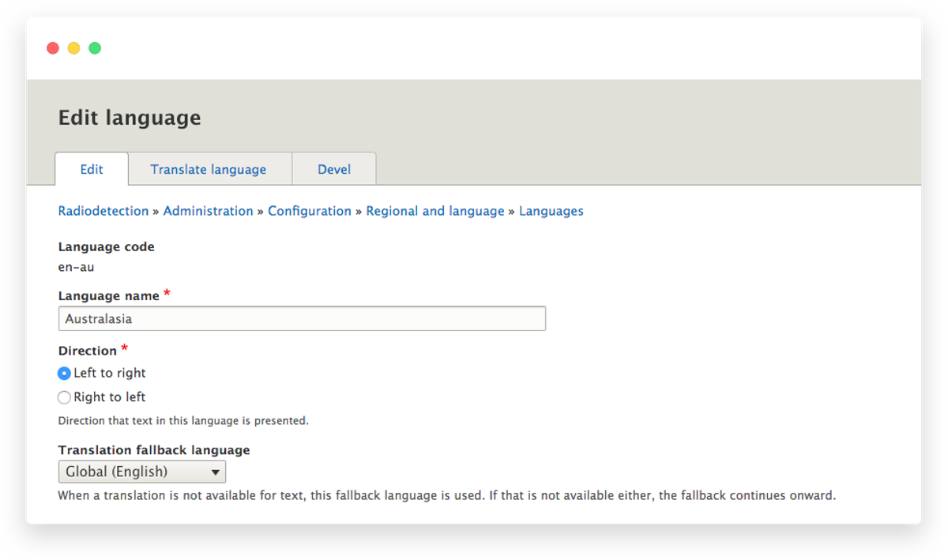Open the Administration breadcrumb link
Viewport: 948px width, 560px height.
point(209,211)
